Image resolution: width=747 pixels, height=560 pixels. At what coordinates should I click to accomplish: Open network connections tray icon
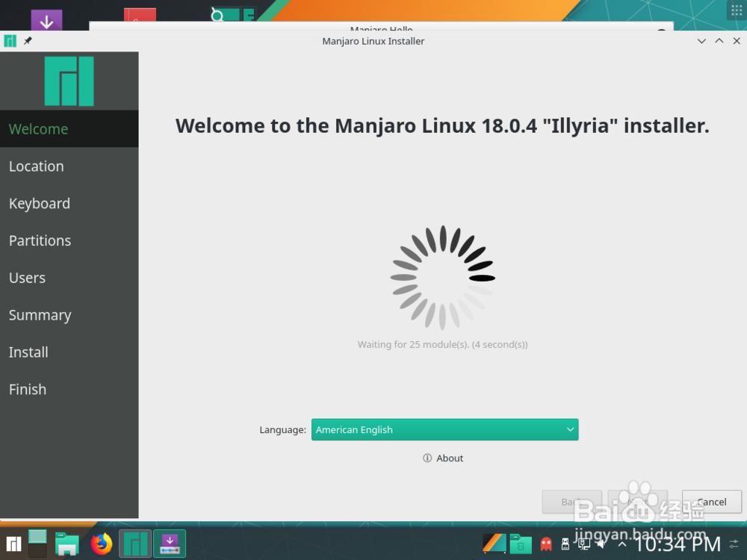pyautogui.click(x=583, y=544)
